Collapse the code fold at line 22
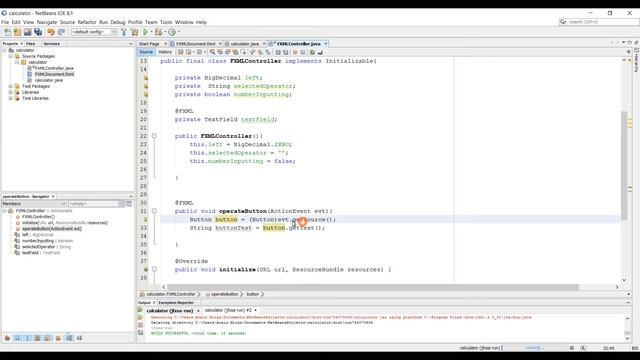This screenshot has width=640, height=360. pos(154,136)
